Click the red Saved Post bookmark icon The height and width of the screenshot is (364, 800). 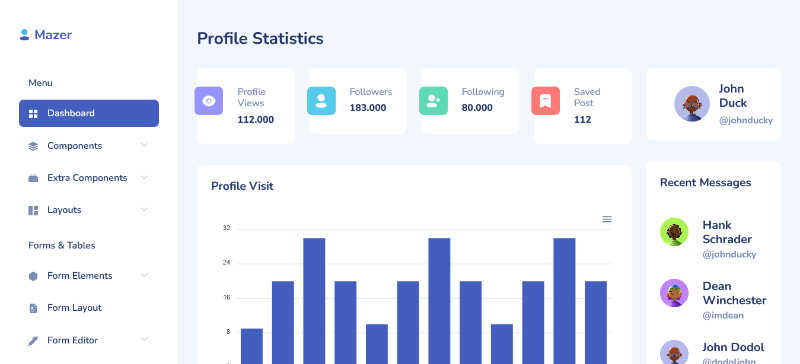pos(545,101)
